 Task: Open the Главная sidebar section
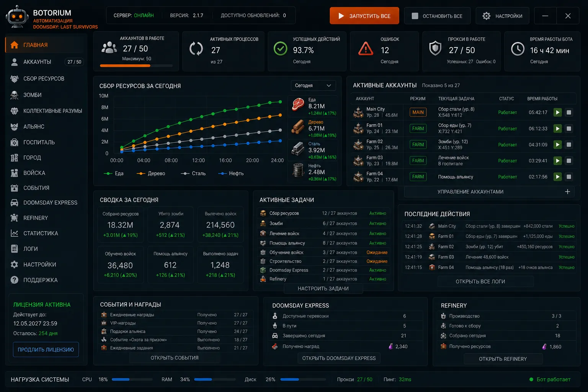click(44, 45)
